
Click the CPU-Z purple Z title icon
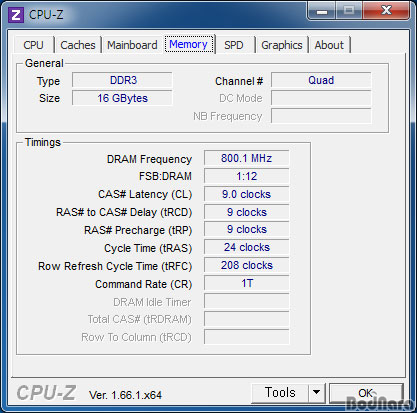tap(16, 15)
